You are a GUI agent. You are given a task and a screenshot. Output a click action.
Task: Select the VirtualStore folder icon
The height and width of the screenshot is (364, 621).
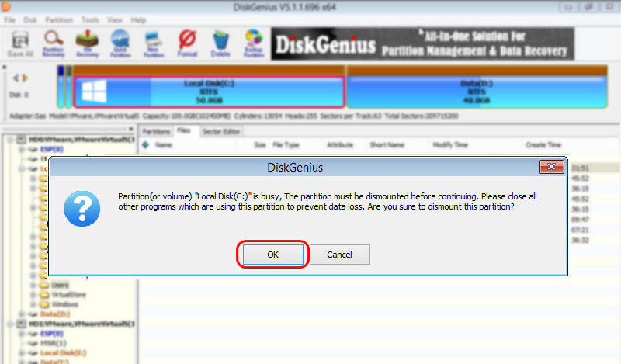44,295
